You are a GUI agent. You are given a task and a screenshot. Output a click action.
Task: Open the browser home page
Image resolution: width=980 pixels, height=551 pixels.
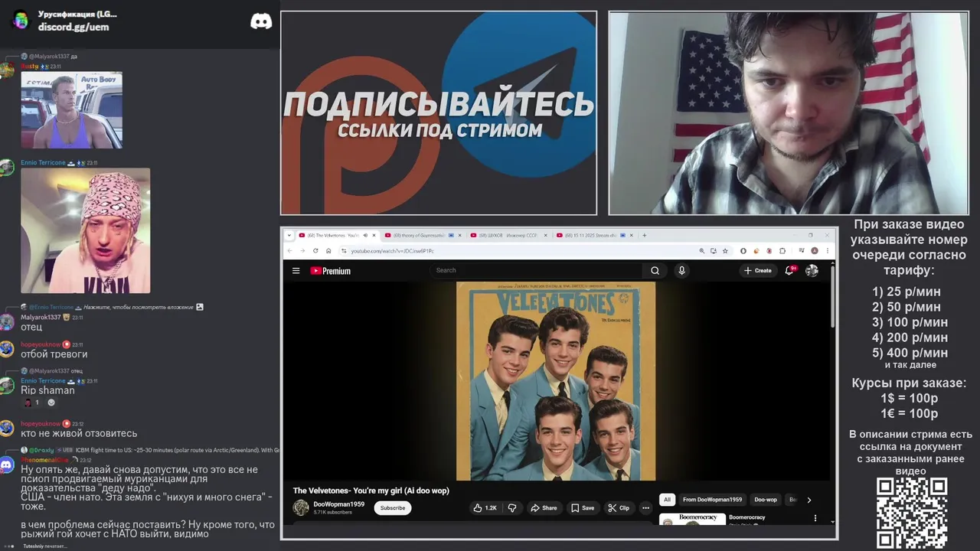click(x=328, y=250)
